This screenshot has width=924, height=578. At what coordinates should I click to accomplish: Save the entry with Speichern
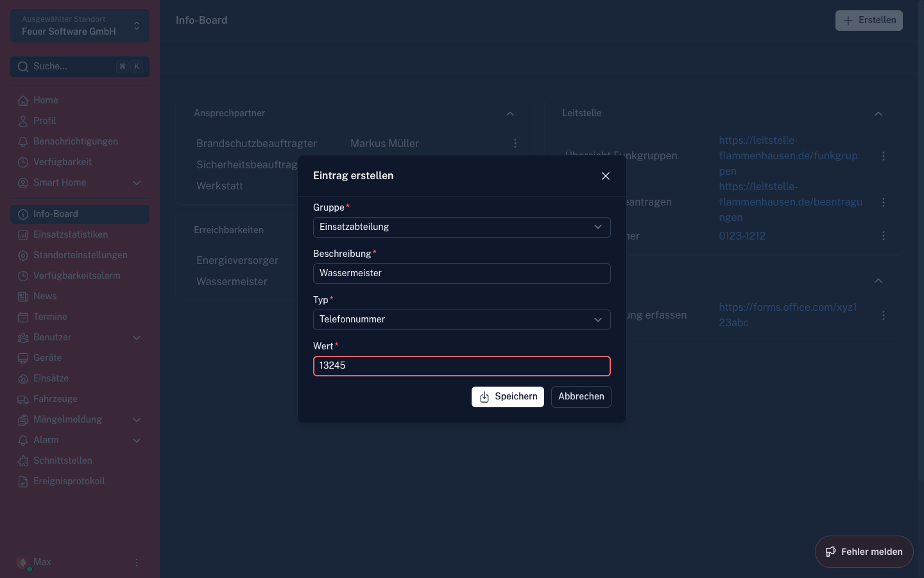[508, 397]
